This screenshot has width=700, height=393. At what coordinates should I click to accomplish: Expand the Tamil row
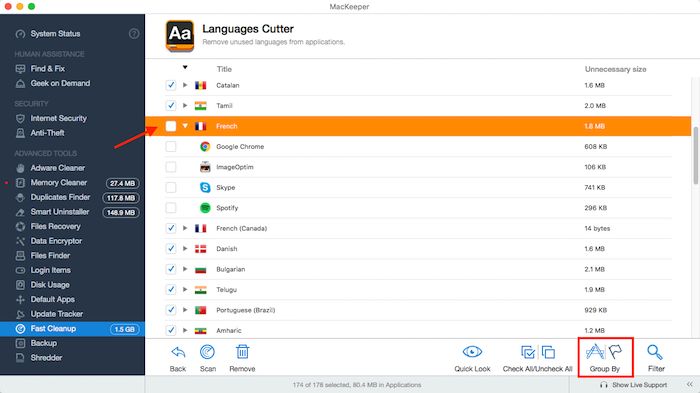[185, 105]
